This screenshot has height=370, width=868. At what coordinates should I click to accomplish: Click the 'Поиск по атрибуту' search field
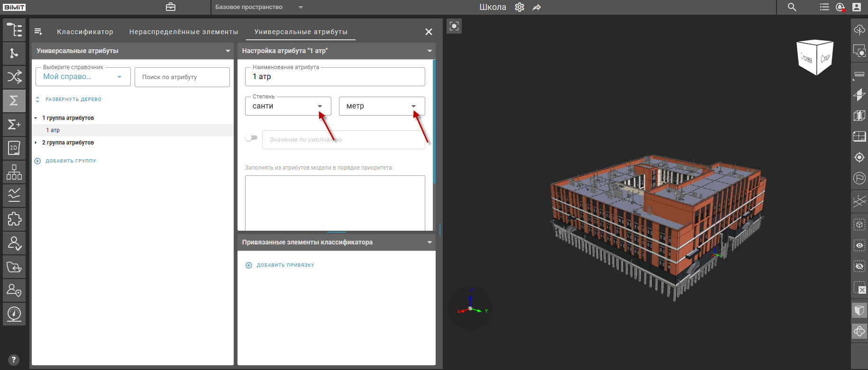pyautogui.click(x=182, y=77)
